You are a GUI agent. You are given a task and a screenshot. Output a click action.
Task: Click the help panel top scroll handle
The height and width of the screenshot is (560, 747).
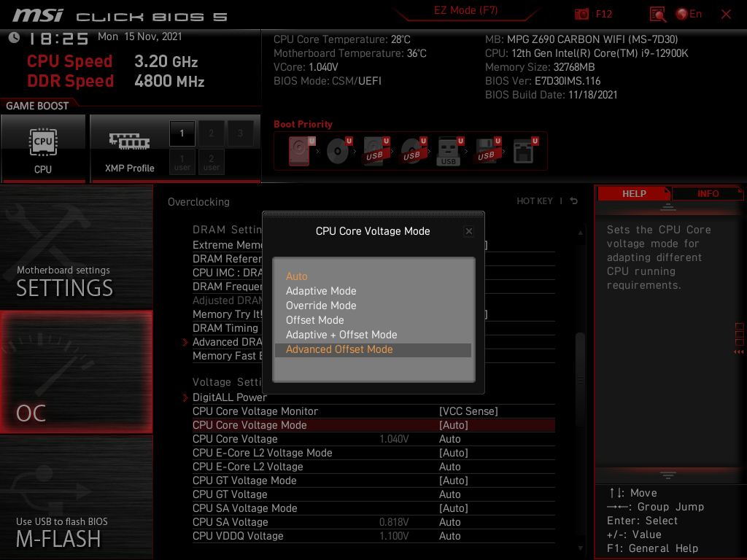[668, 206]
